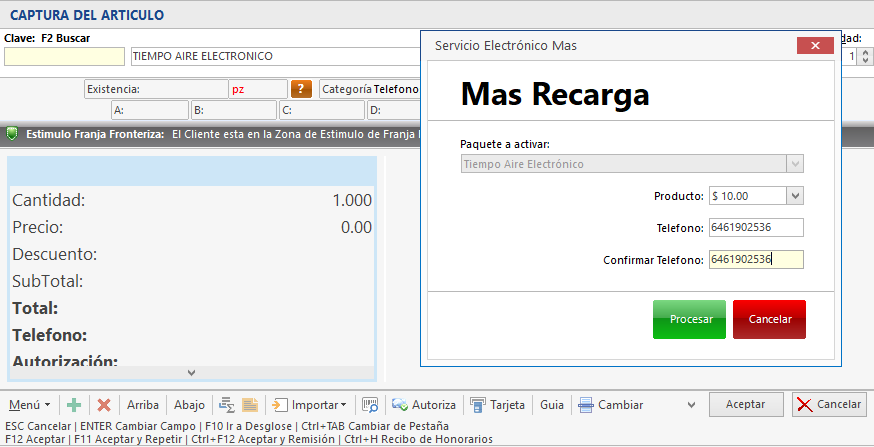
Task: Open the Importar dropdown menu
Action: pos(309,405)
